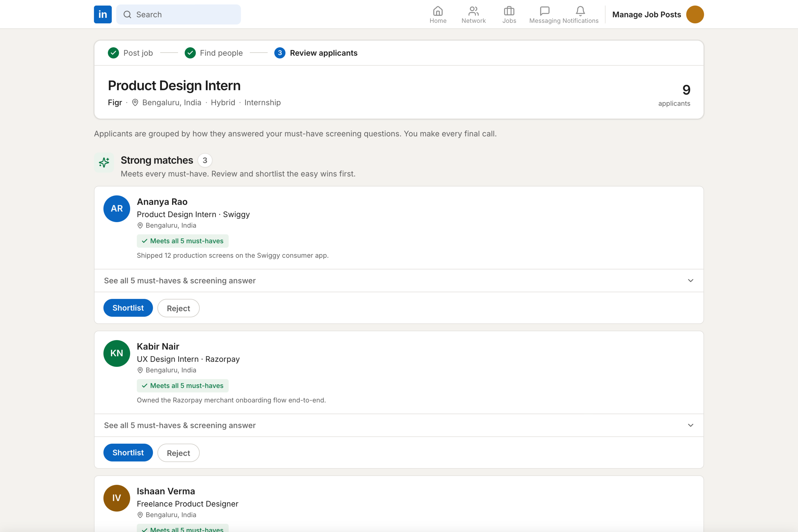Viewport: 798px width, 532px height.
Task: Open Ishaan Verma's profile name link
Action: [166, 491]
